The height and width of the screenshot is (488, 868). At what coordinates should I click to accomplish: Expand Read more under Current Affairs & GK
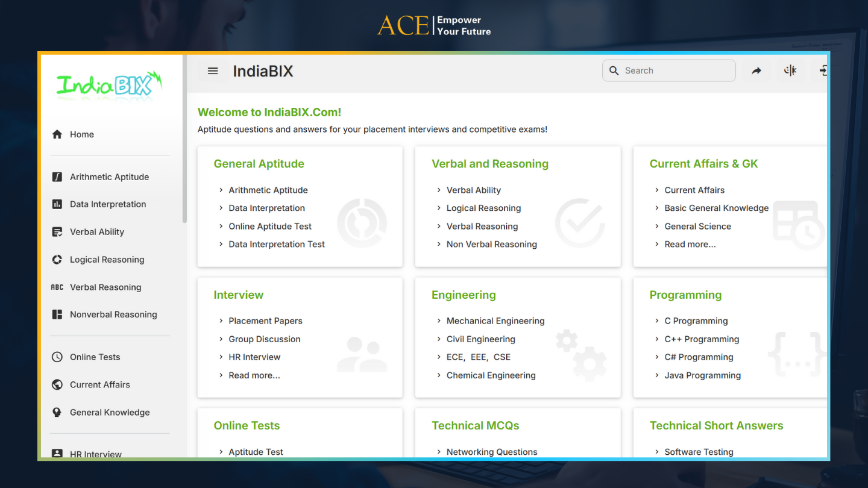[x=690, y=245]
